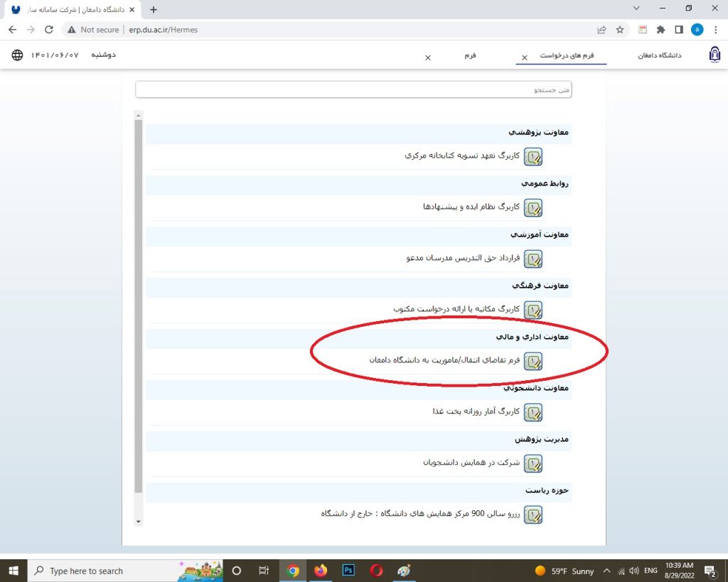Screen dimensions: 728x582
Task: Open the Cortana circle icon on the taskbar
Action: [236, 571]
